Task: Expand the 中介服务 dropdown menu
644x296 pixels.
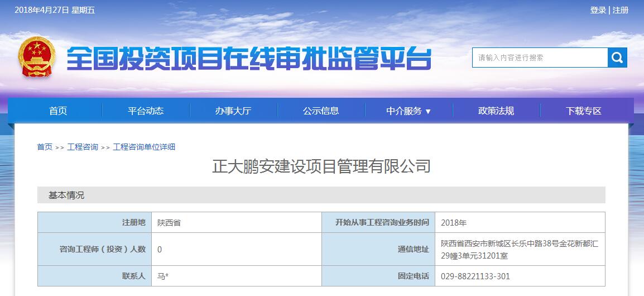Action: pyautogui.click(x=408, y=111)
